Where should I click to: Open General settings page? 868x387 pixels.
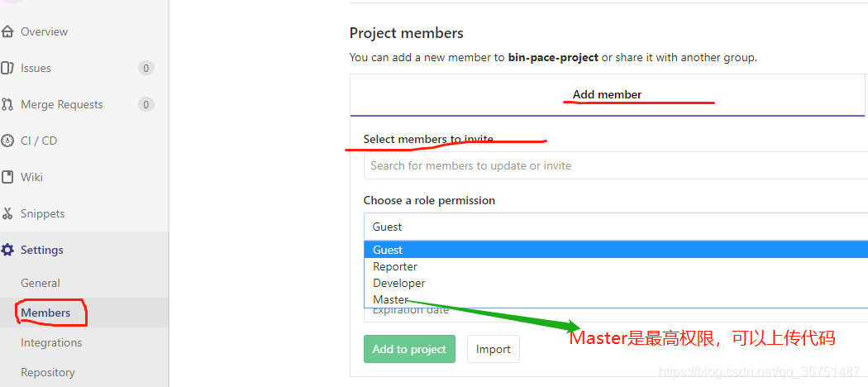pyautogui.click(x=40, y=283)
